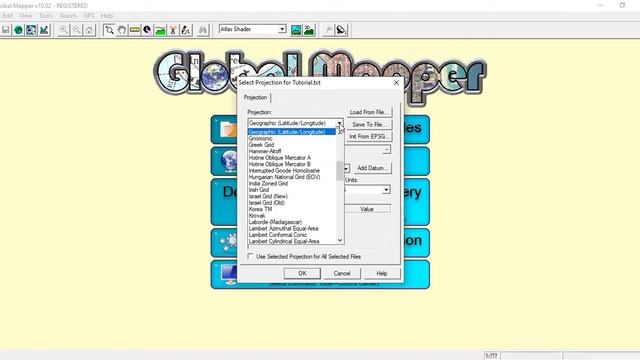The height and width of the screenshot is (360, 640).
Task: Select Krovak projection
Action: (292, 216)
